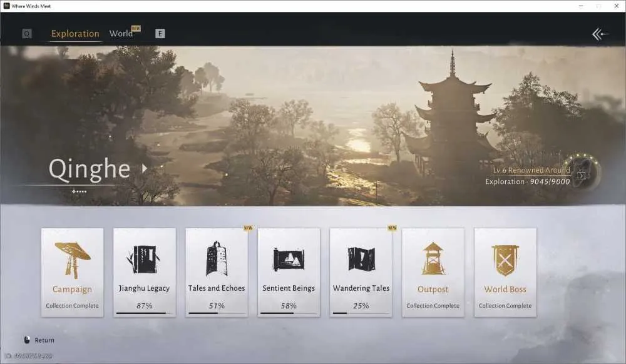Open the Lv.6 Renowned Around reward link
This screenshot has width=626, height=364.
531,170
